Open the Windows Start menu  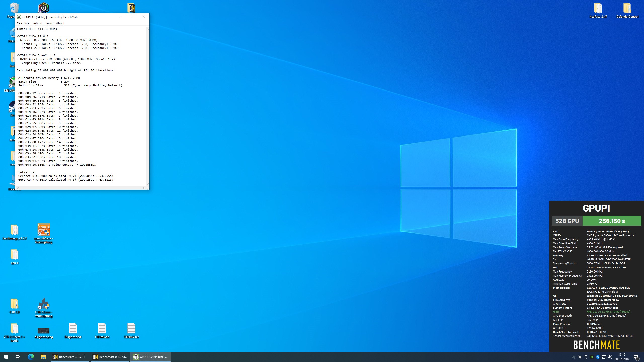[6, 357]
